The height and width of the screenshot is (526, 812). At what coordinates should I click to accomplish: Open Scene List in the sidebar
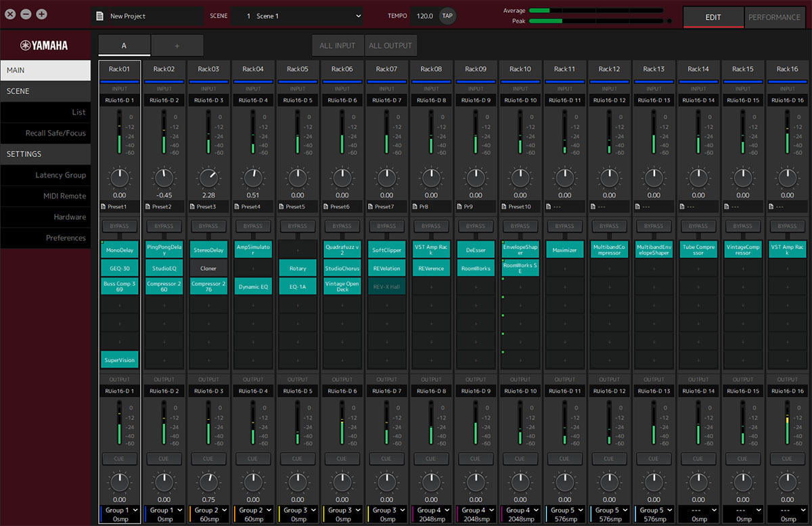click(45, 112)
